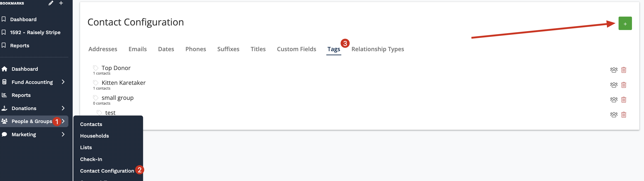This screenshot has width=644, height=181.
Task: Add a new bookmark with plus icon
Action: pos(61,3)
